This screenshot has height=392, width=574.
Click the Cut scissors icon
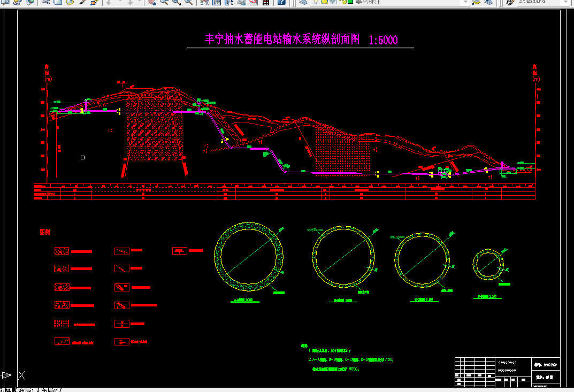click(45, 2)
